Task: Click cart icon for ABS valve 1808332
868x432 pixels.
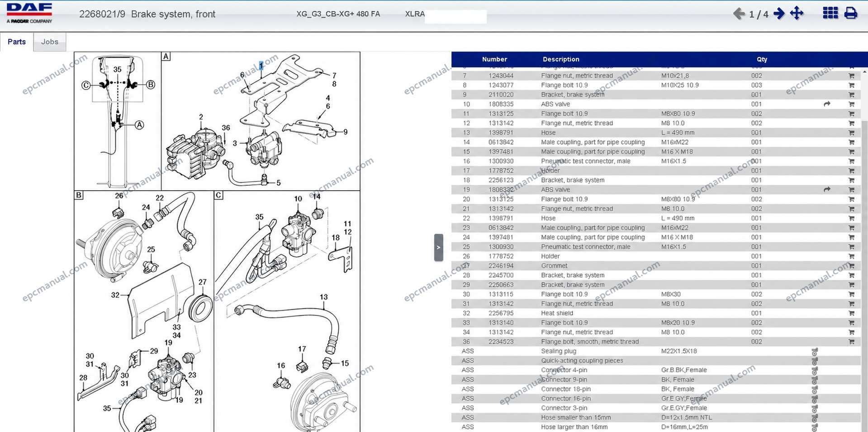Action: click(x=851, y=190)
